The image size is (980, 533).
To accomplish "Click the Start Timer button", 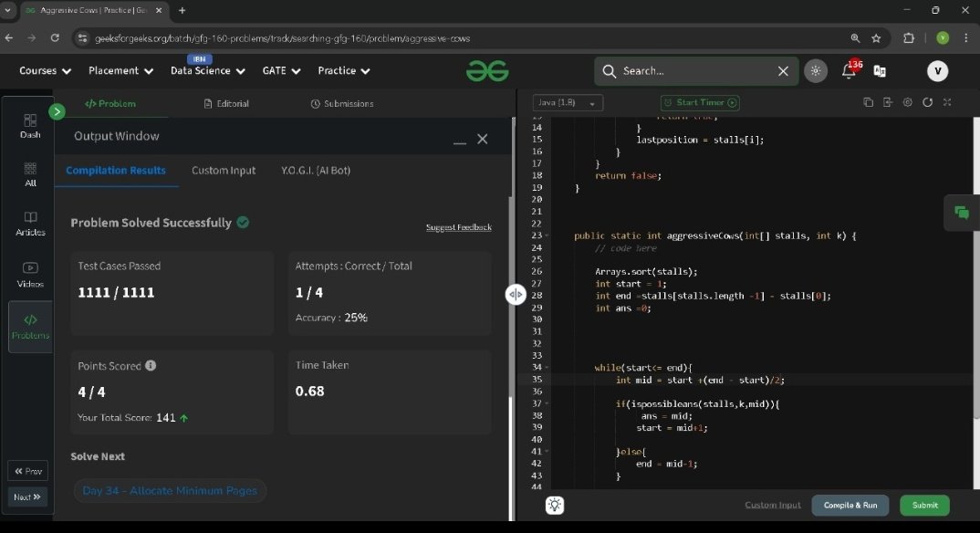I will pos(700,102).
